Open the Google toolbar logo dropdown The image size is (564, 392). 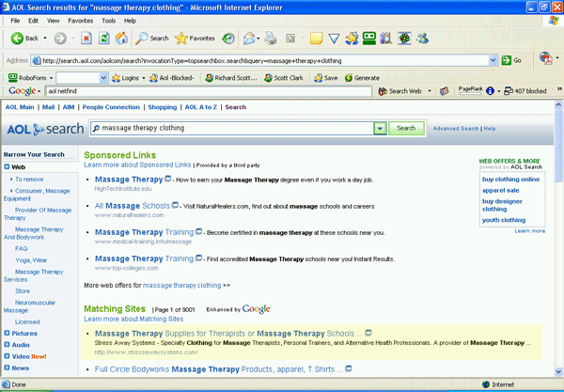click(x=39, y=91)
